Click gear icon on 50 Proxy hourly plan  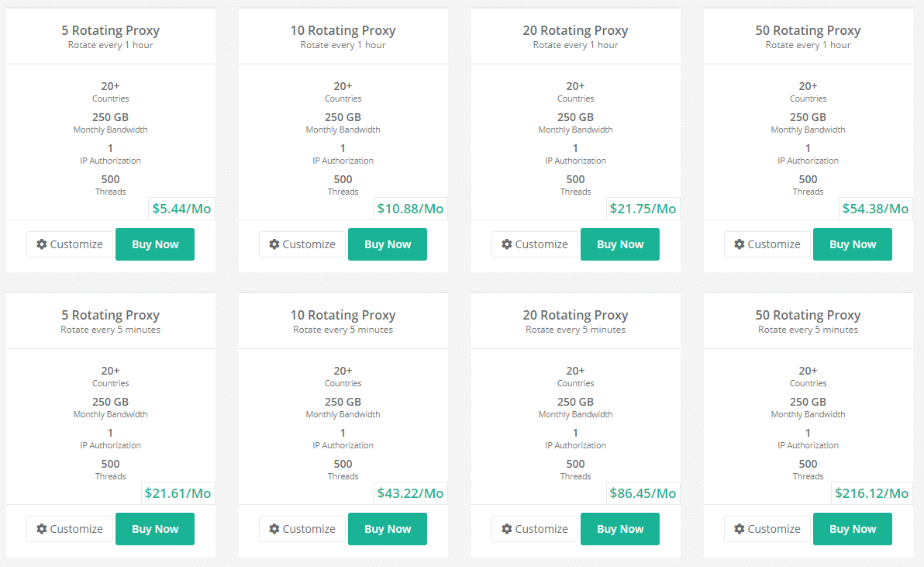(x=740, y=244)
